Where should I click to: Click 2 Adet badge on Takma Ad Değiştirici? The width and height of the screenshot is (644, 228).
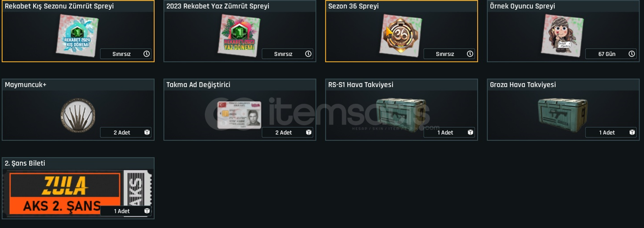(287, 133)
